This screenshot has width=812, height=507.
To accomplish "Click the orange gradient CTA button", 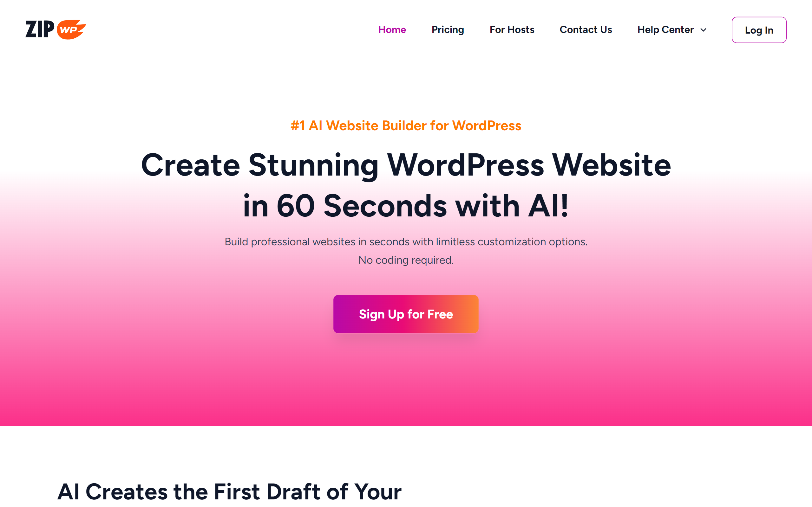I will (x=406, y=314).
